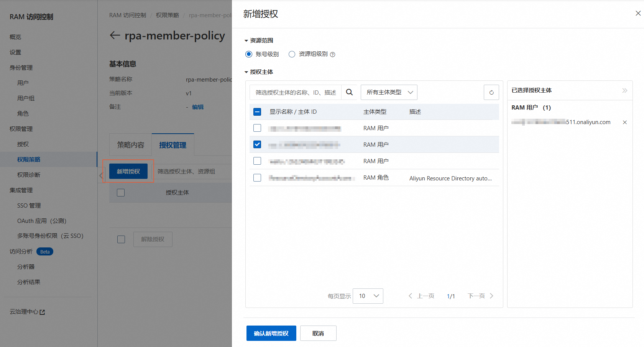Switch to the 授权管理 tab
644x347 pixels.
click(173, 145)
